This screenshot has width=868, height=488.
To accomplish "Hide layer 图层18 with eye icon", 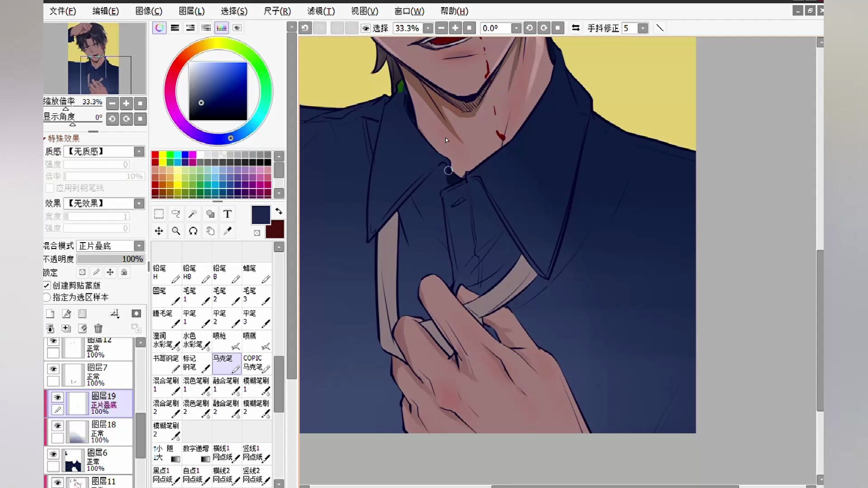I will point(57,426).
